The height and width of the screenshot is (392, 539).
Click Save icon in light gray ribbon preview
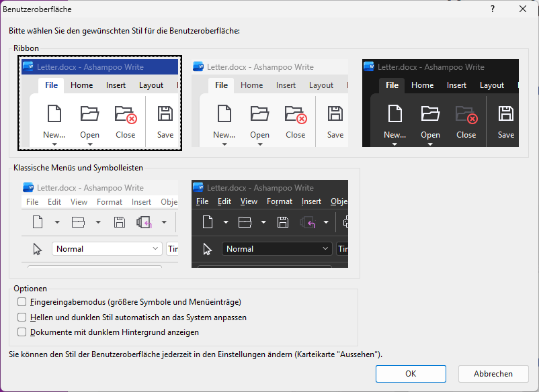pos(335,113)
